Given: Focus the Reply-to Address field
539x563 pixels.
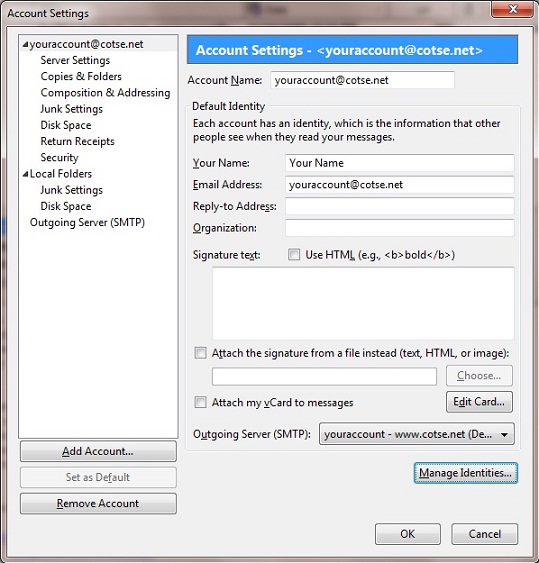Looking at the screenshot, I should click(400, 206).
